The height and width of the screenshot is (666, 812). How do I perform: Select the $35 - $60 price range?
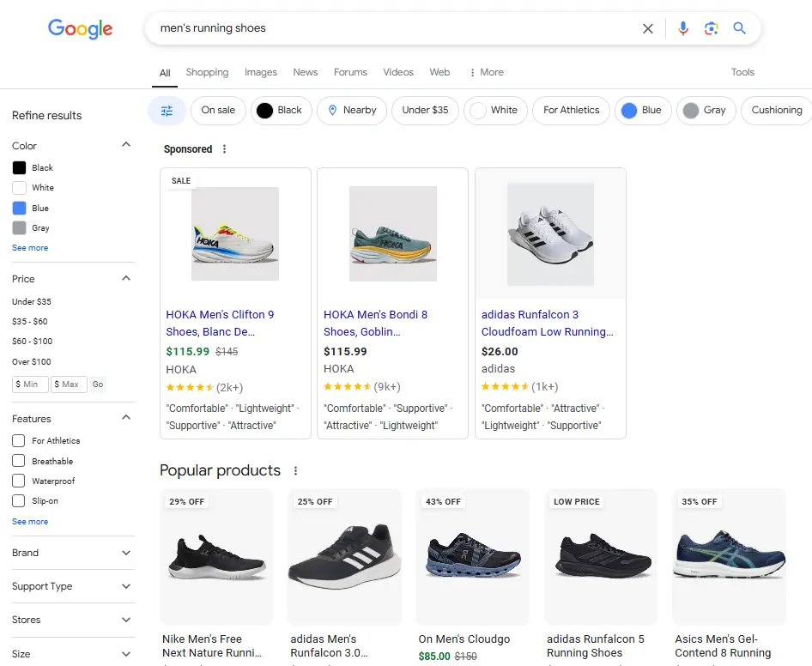29,322
